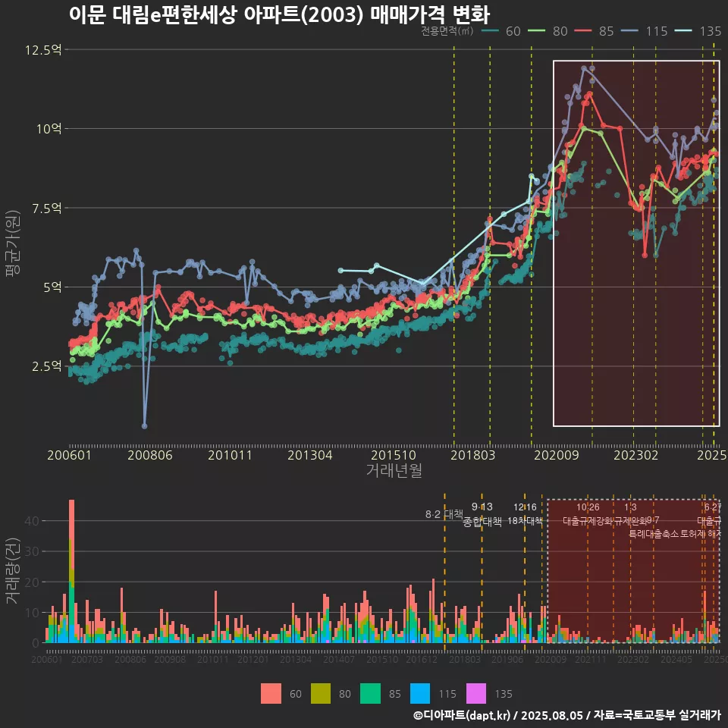Click the tallest bar in volume chart
This screenshot has width=728, height=728.
71,571
